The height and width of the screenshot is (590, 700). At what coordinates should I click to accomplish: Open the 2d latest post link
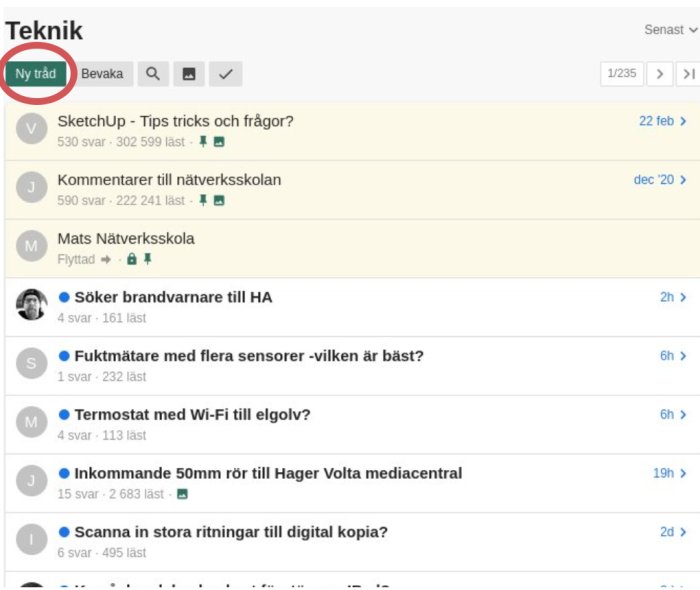pyautogui.click(x=667, y=532)
